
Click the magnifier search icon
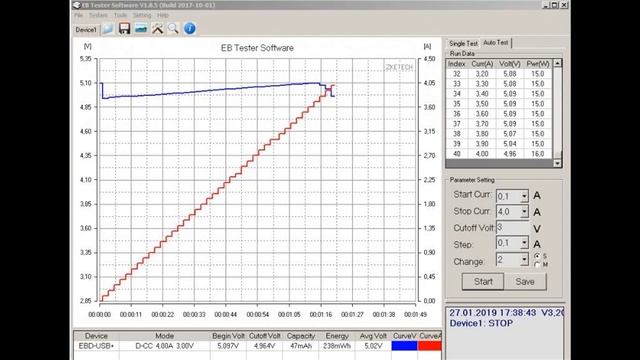tap(173, 29)
